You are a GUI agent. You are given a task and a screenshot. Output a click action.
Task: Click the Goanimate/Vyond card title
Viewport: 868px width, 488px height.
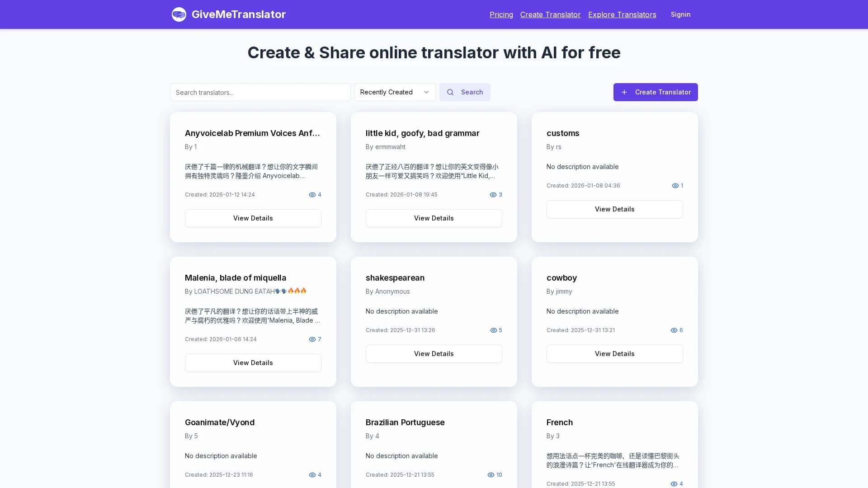pyautogui.click(x=220, y=422)
